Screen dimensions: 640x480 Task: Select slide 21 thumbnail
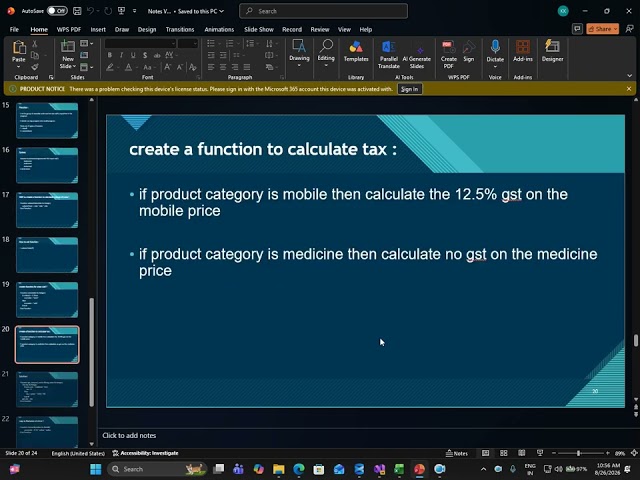[47, 389]
